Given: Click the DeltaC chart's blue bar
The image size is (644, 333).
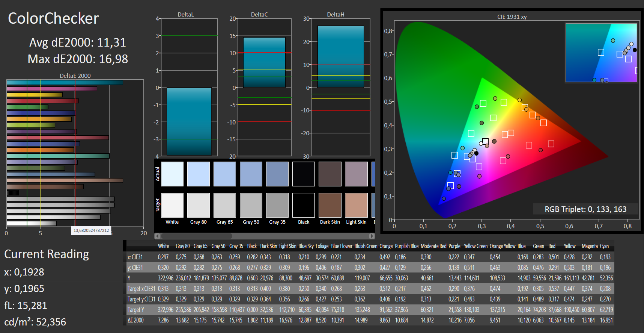Looking at the screenshot, I should click(x=264, y=62).
